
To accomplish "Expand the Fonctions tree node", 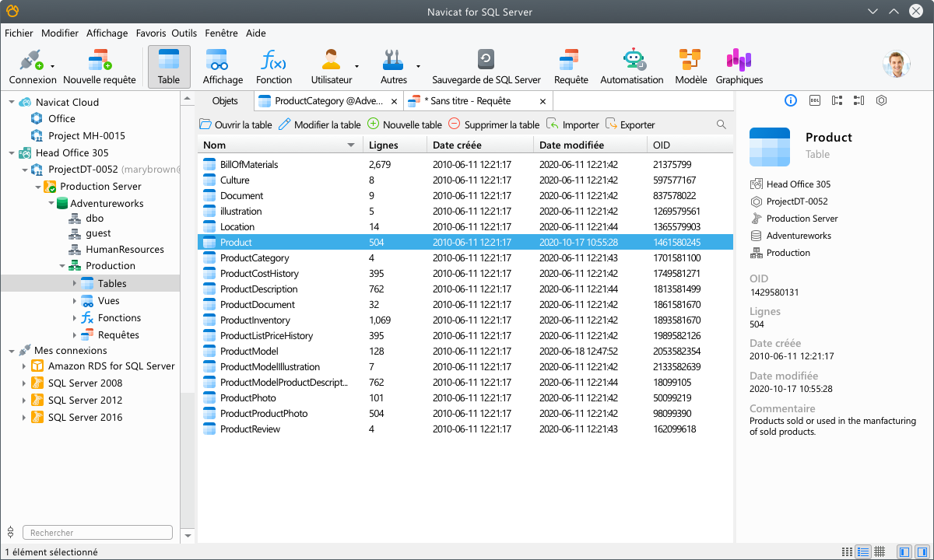I will pos(75,318).
